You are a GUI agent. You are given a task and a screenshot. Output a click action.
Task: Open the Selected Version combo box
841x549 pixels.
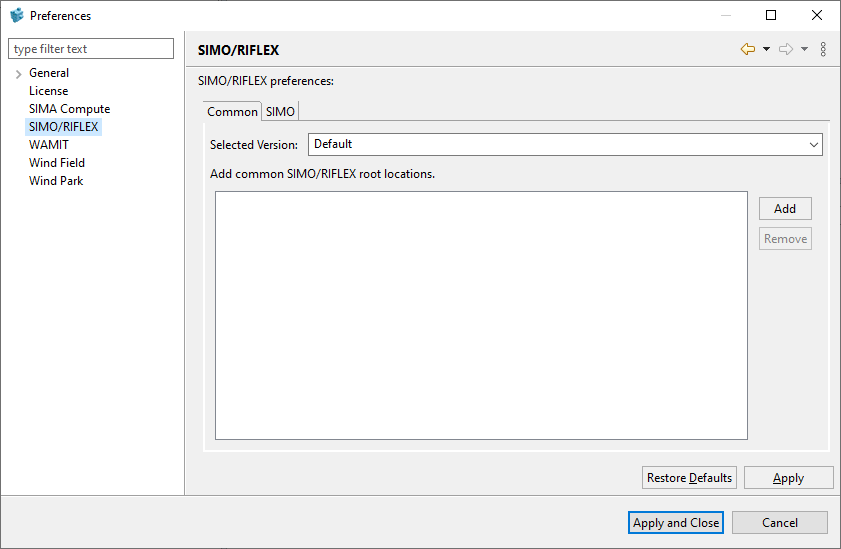565,144
